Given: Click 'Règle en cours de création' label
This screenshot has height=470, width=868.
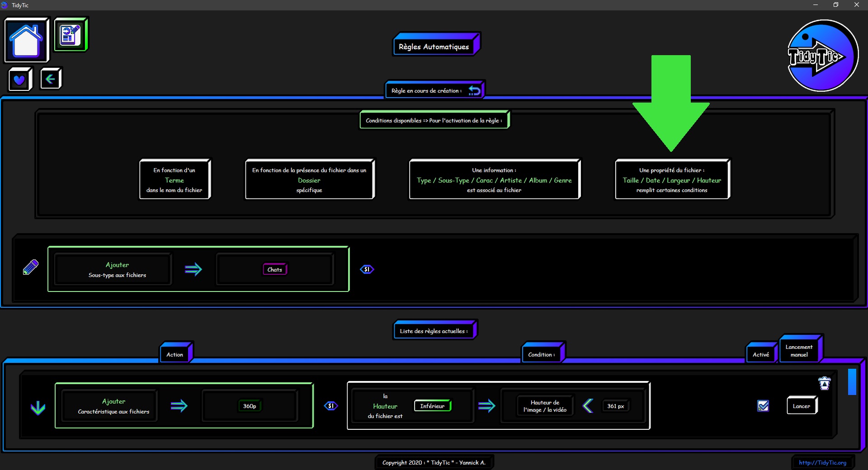Looking at the screenshot, I should [427, 90].
